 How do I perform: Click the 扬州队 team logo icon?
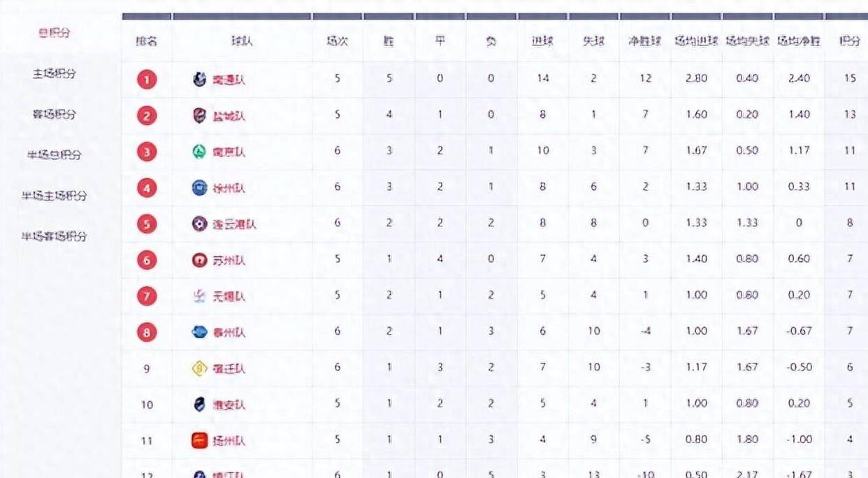tap(200, 440)
